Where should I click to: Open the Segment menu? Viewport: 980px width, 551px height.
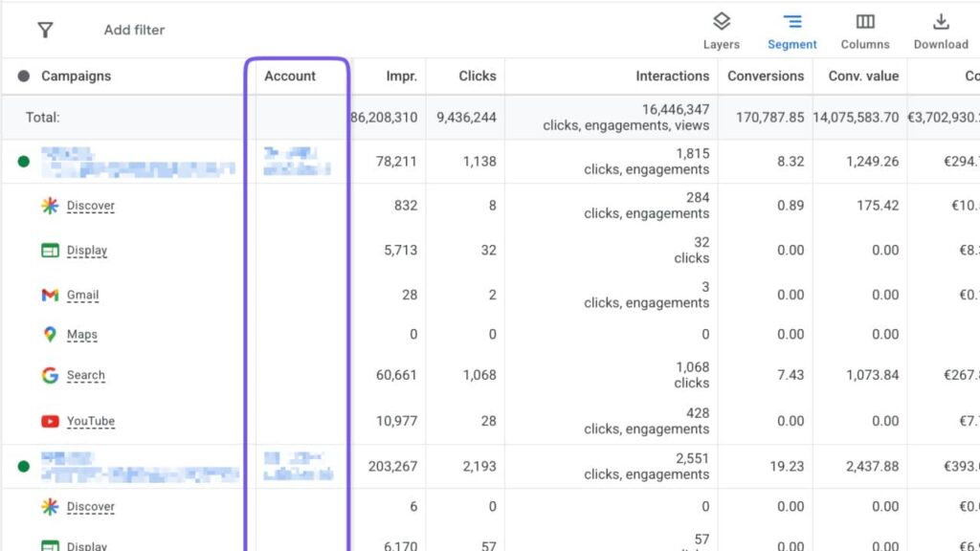pos(791,31)
